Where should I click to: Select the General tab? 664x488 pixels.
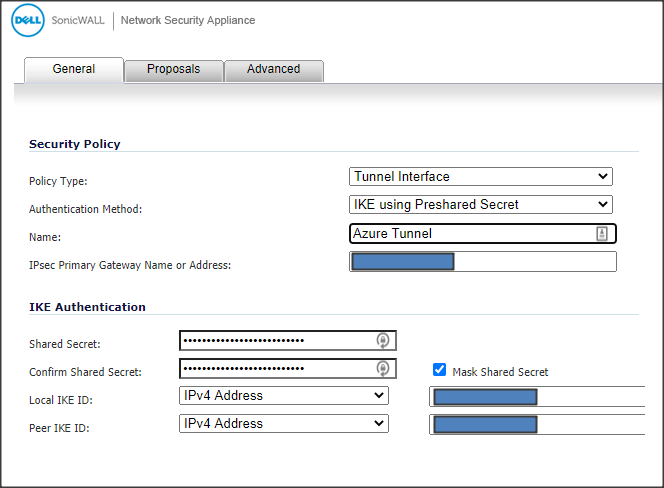click(74, 70)
